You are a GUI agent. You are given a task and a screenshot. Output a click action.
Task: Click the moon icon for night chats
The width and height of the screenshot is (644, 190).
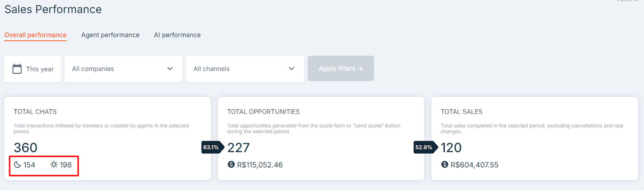(17, 165)
